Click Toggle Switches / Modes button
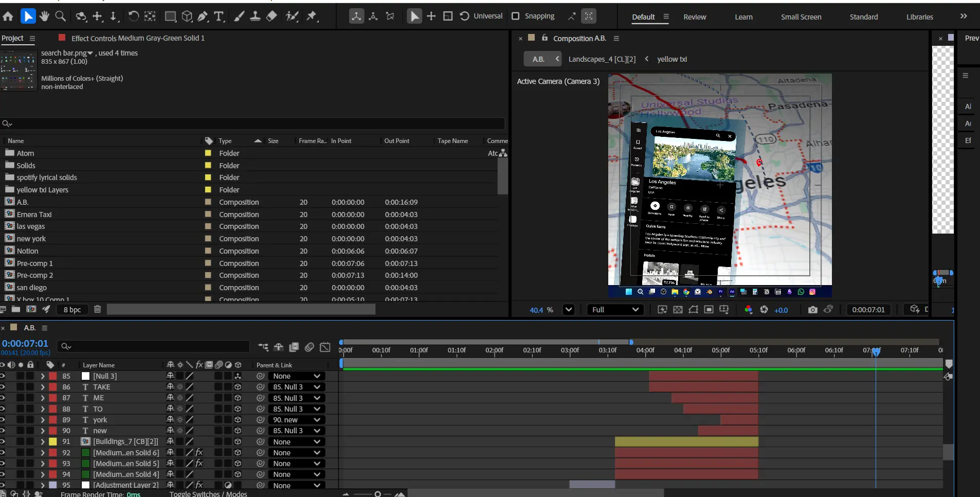The height and width of the screenshot is (497, 980). (x=208, y=493)
